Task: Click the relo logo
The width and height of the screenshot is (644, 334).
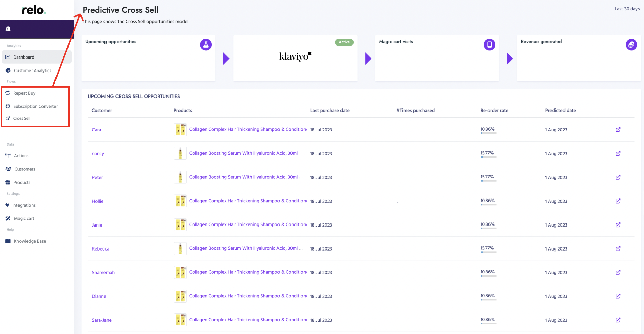Action: tap(34, 10)
